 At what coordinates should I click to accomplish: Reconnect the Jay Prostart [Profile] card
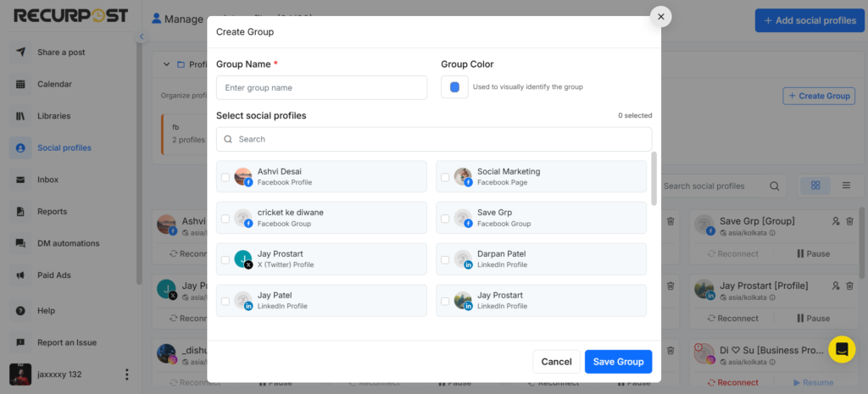tap(733, 319)
